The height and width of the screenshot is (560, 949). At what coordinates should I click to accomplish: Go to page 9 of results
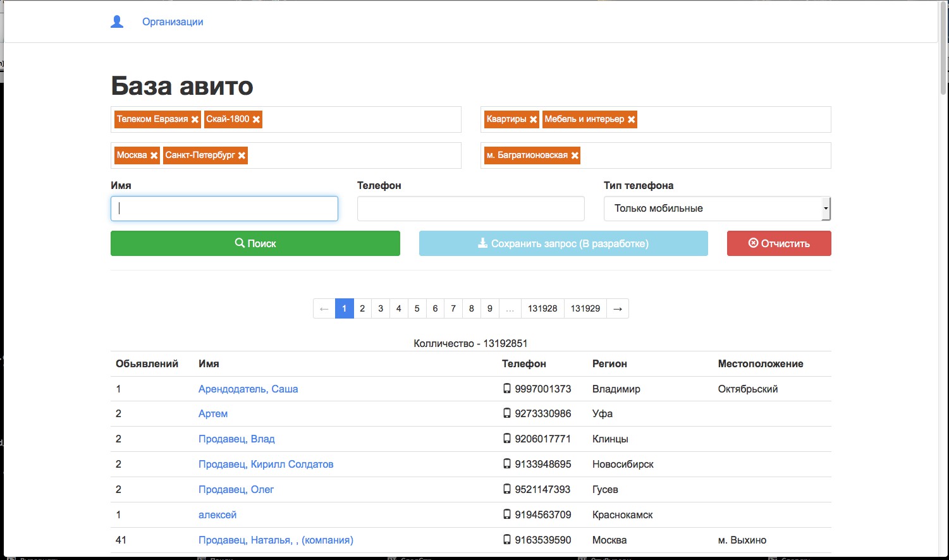490,308
